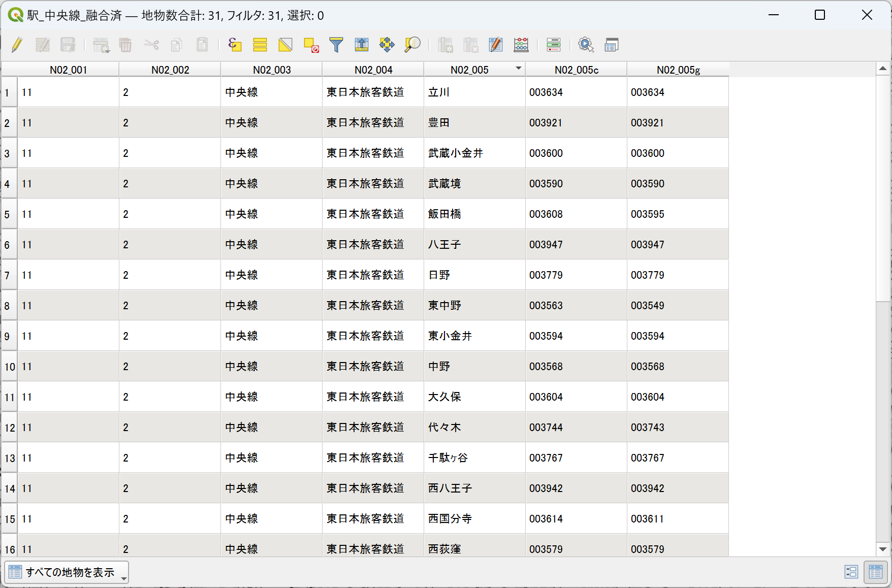Dock the attribute table icon
This screenshot has width=892, height=588.
pos(612,45)
